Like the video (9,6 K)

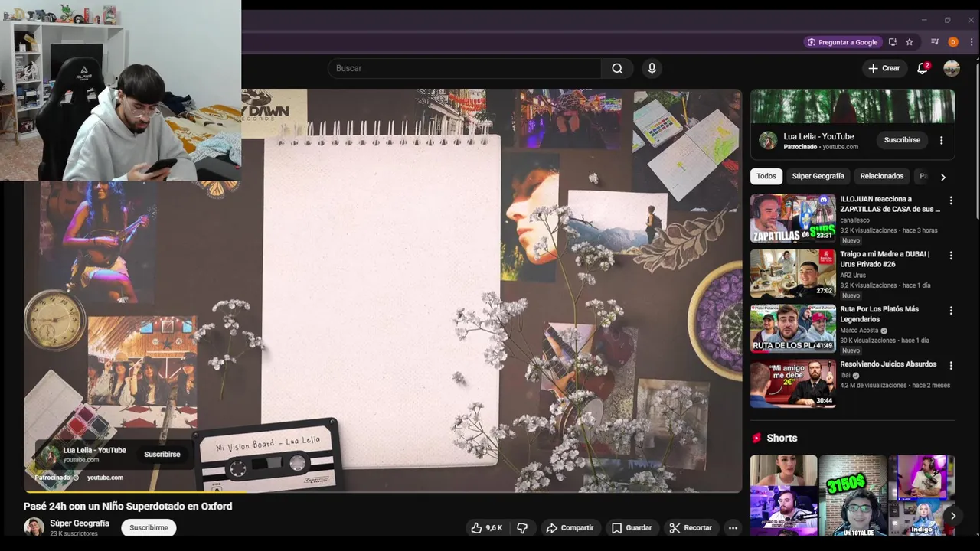pyautogui.click(x=486, y=528)
